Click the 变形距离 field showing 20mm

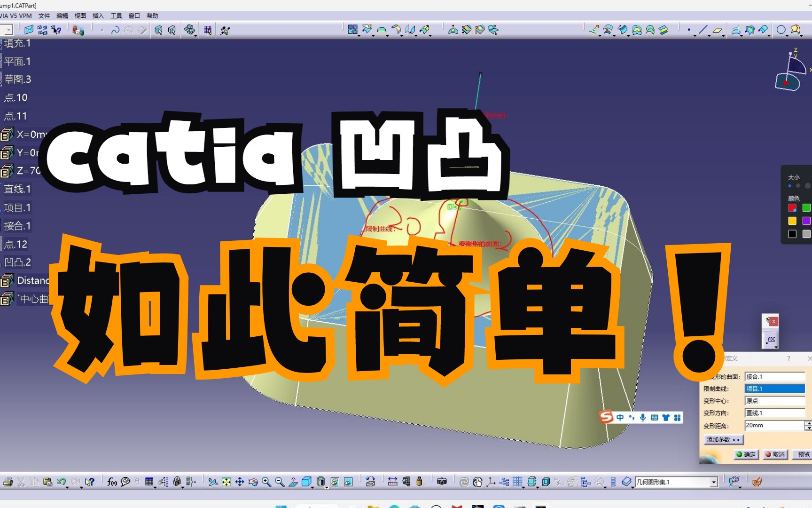[775, 425]
